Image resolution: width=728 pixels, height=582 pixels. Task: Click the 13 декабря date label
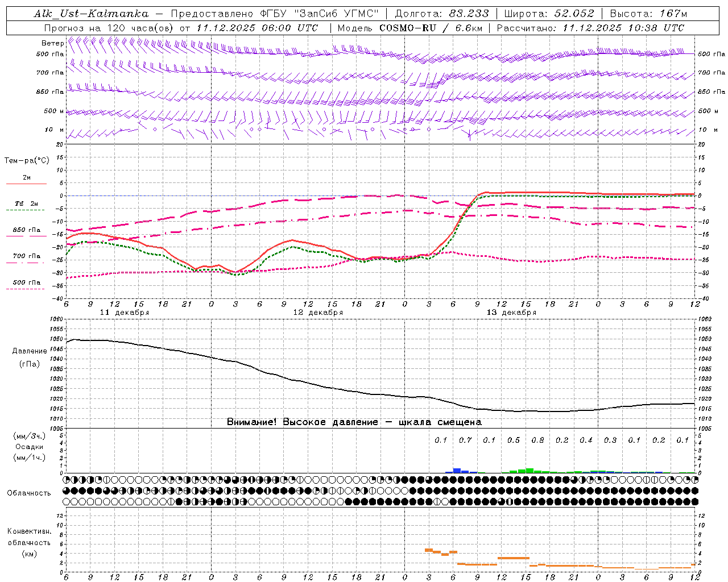pyautogui.click(x=511, y=313)
